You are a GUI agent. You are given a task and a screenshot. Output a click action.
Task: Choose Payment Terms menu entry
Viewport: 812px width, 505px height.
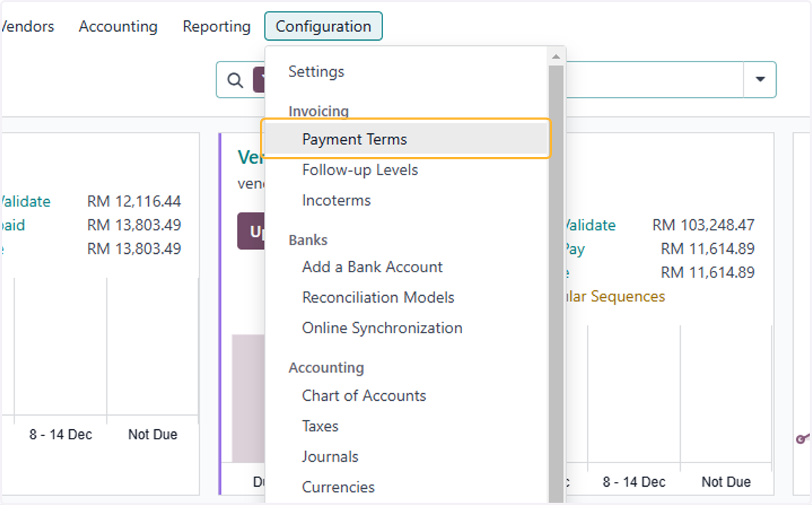(406, 139)
